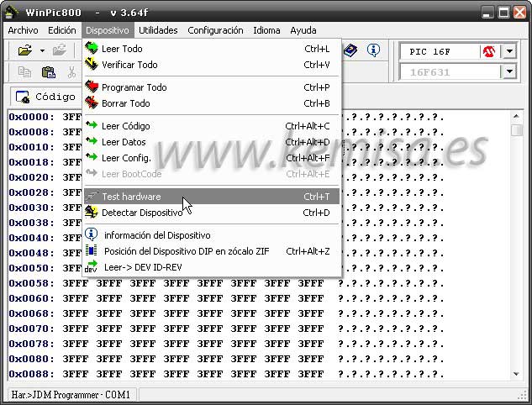The image size is (532, 405).
Task: Click the WinPic800 title bar app icon
Action: pos(11,13)
